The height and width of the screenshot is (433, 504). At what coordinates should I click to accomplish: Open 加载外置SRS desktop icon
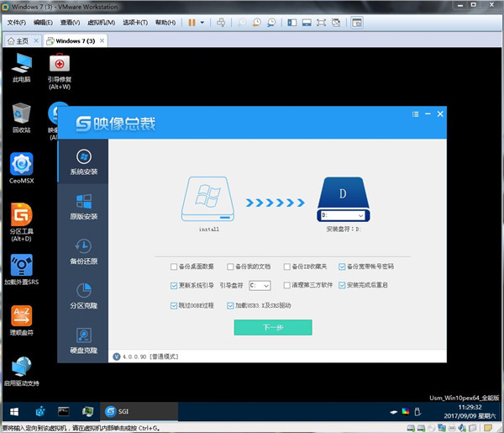click(21, 270)
